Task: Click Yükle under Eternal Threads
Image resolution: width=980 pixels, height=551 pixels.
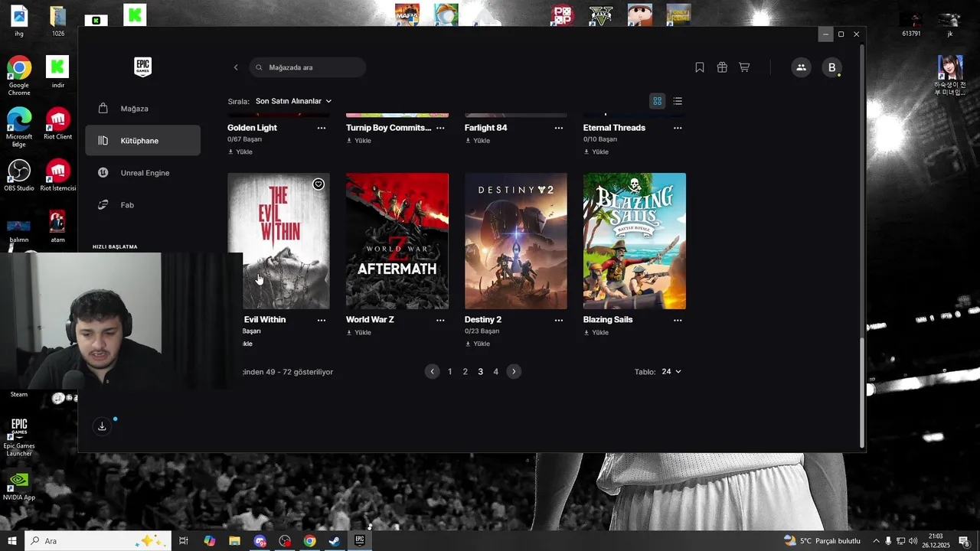Action: coord(596,152)
